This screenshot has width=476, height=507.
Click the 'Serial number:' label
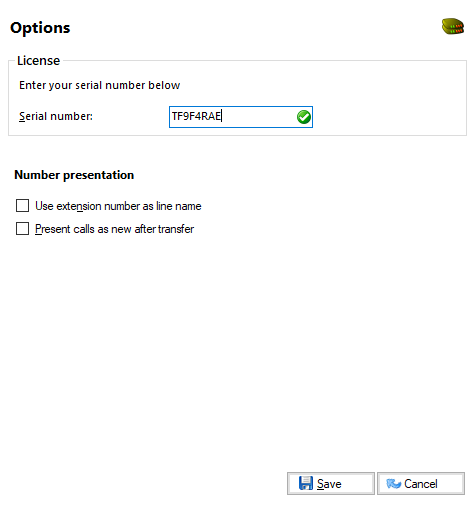(x=56, y=116)
